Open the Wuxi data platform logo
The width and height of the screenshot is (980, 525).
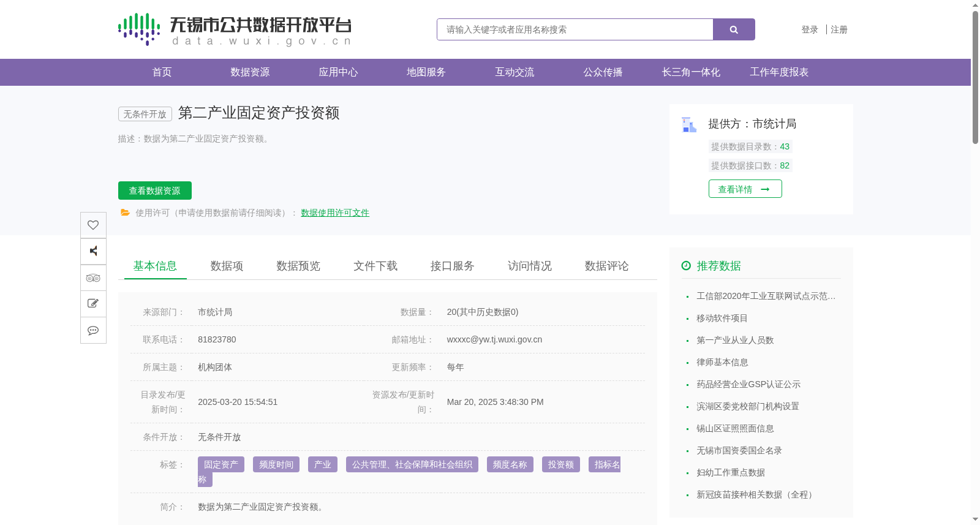click(235, 29)
